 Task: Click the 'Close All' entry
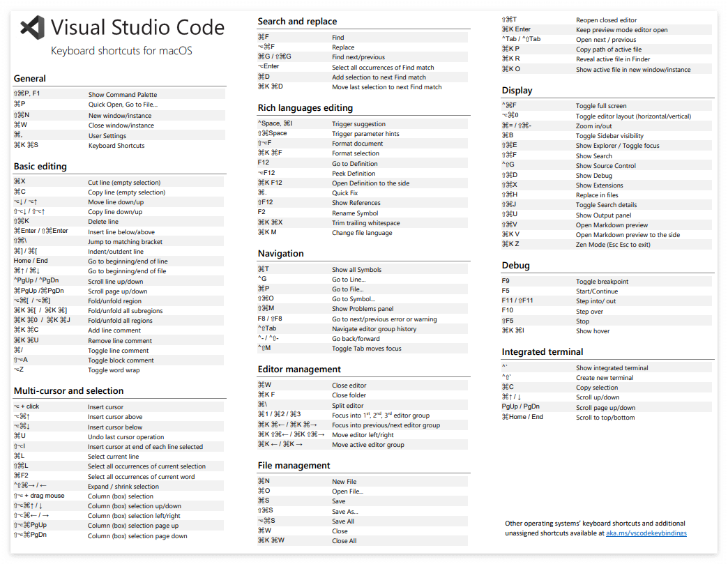344,541
